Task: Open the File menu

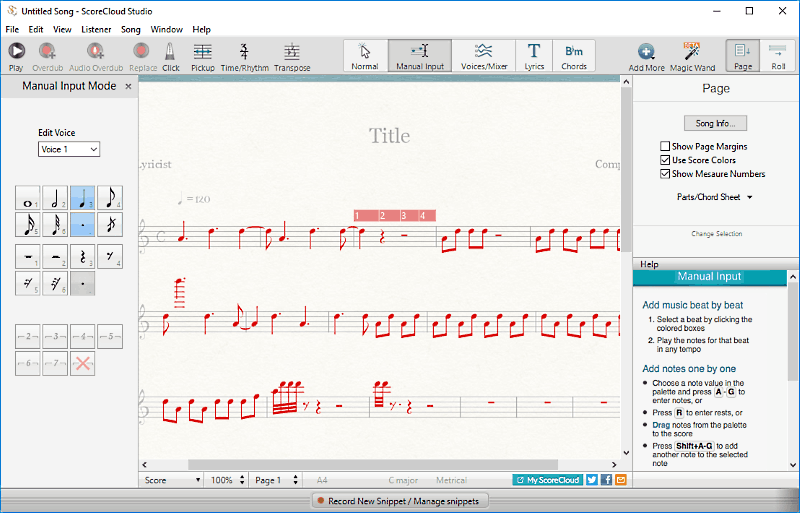Action: pyautogui.click(x=12, y=30)
